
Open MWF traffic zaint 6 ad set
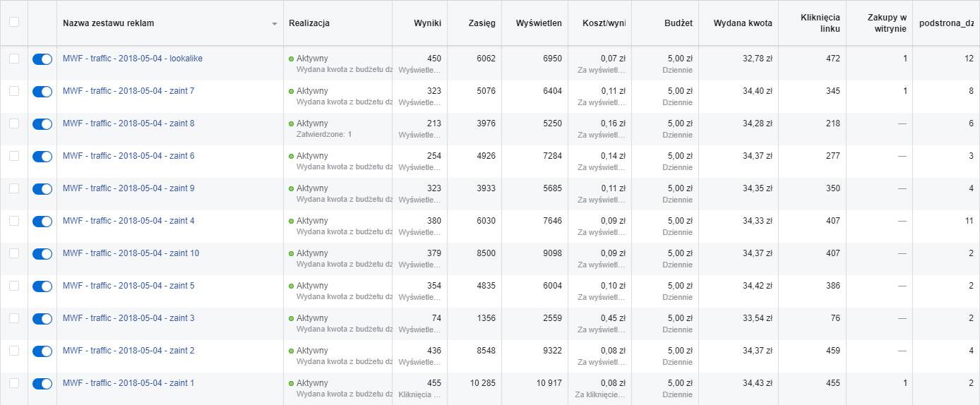(129, 156)
